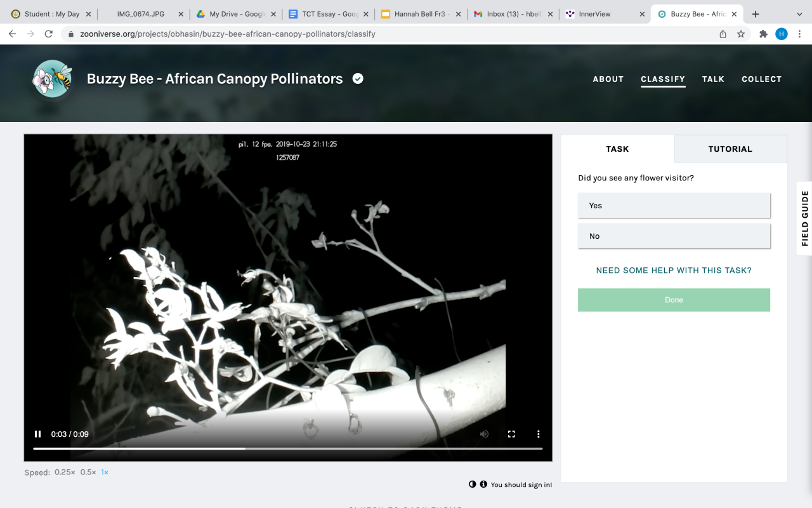Set playback speed to 1×

click(x=105, y=472)
